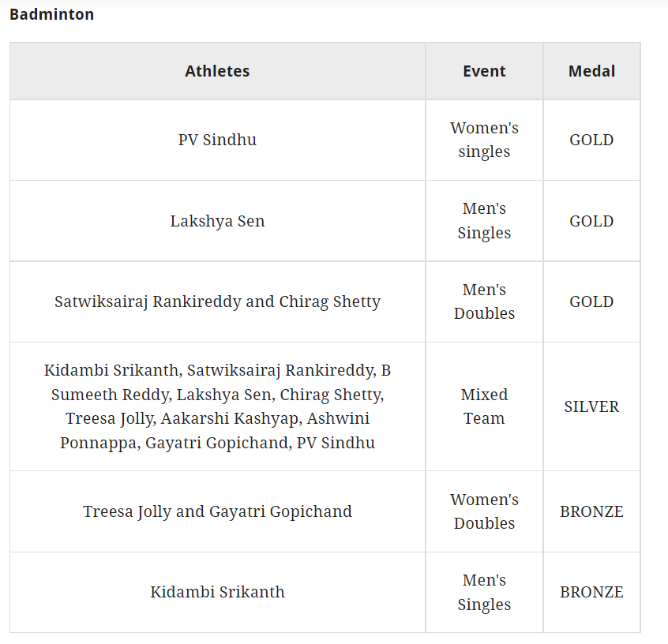Click the Women's Doubles event cell
Image resolution: width=668 pixels, height=644 pixels.
click(x=484, y=511)
